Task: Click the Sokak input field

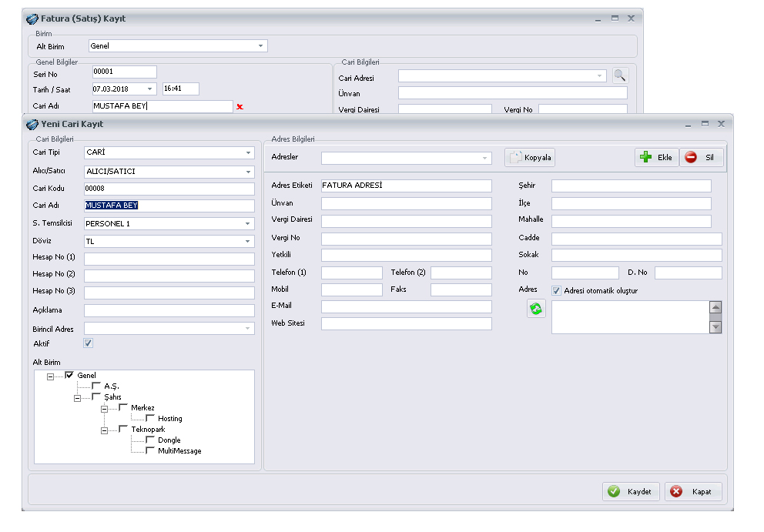Action: click(x=637, y=256)
